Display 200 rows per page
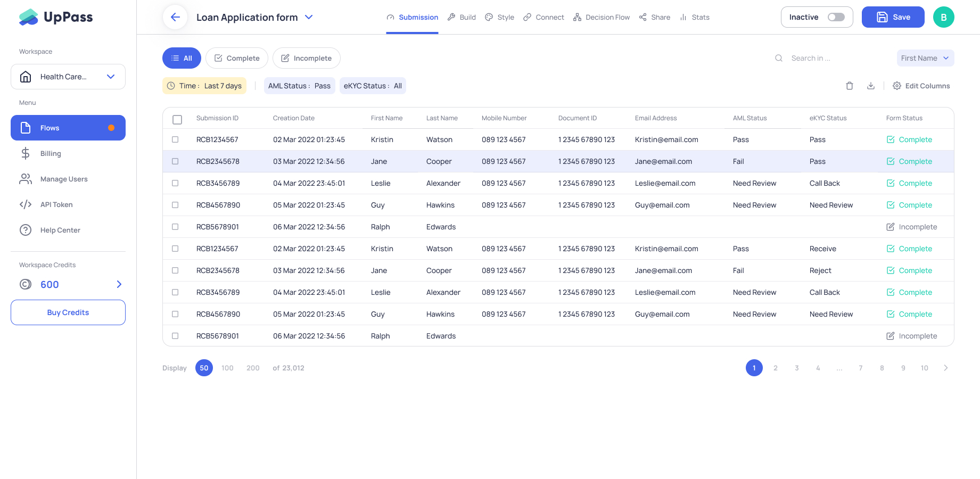Viewport: 980px width, 479px height. [253, 368]
